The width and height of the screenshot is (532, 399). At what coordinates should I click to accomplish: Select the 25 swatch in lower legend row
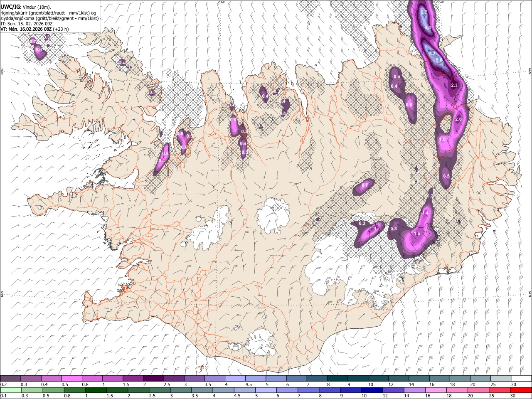coord(499,390)
